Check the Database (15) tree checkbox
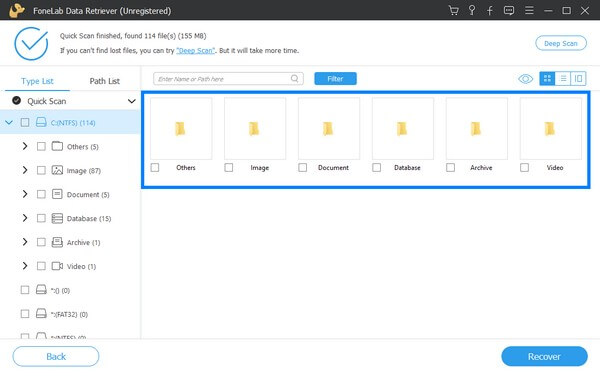This screenshot has height=378, width=600. (41, 218)
